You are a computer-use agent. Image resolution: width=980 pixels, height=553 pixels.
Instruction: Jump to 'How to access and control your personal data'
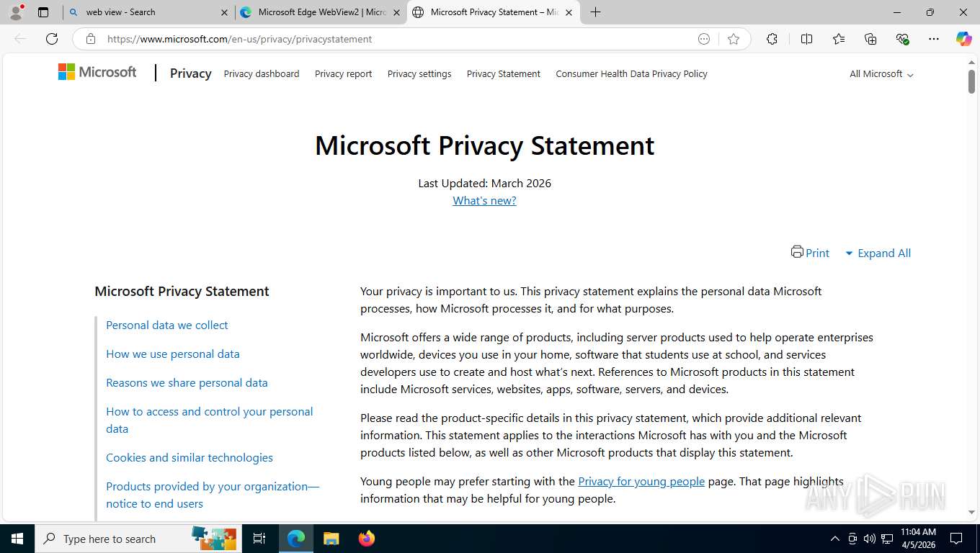click(x=210, y=421)
